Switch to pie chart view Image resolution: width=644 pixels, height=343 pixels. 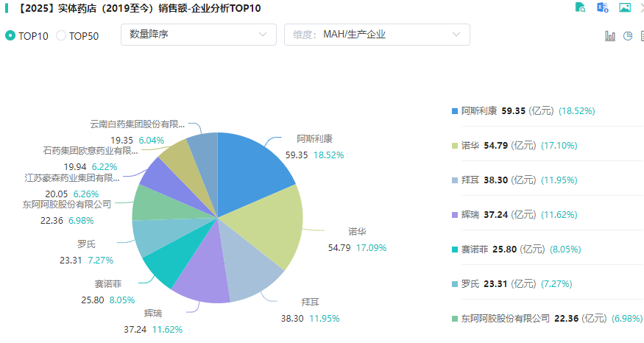pyautogui.click(x=628, y=35)
